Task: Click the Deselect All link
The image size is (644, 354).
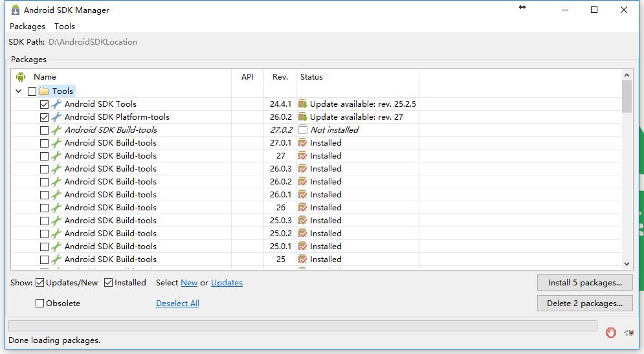Action: pos(177,303)
